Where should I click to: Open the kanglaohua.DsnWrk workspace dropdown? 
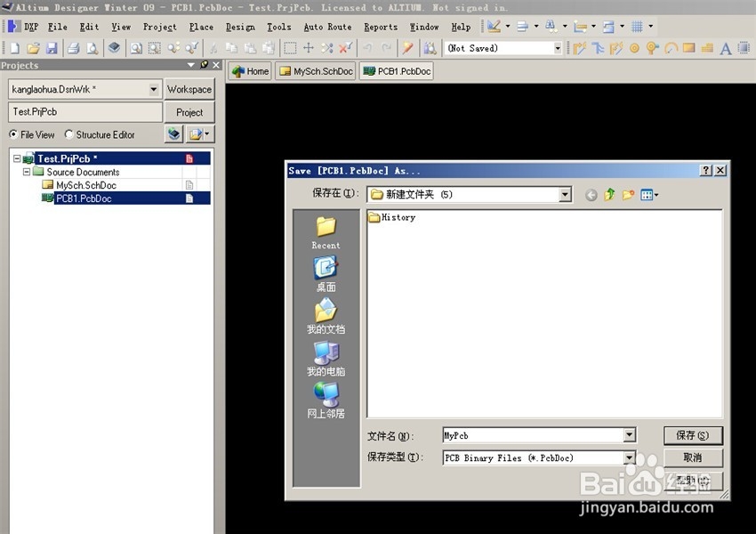[153, 89]
